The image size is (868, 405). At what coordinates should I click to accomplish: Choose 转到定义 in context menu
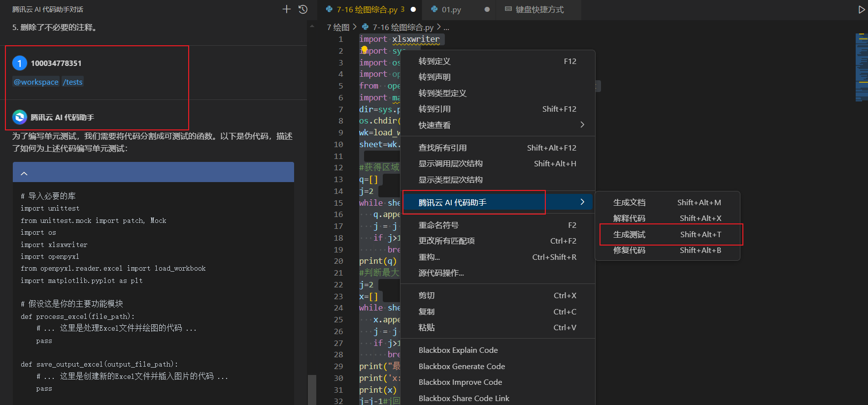[x=434, y=61]
